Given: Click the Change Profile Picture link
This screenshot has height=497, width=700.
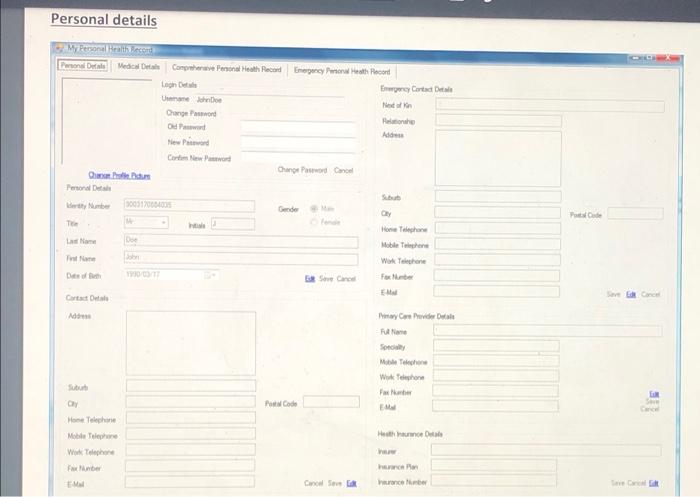Looking at the screenshot, I should 119,175.
